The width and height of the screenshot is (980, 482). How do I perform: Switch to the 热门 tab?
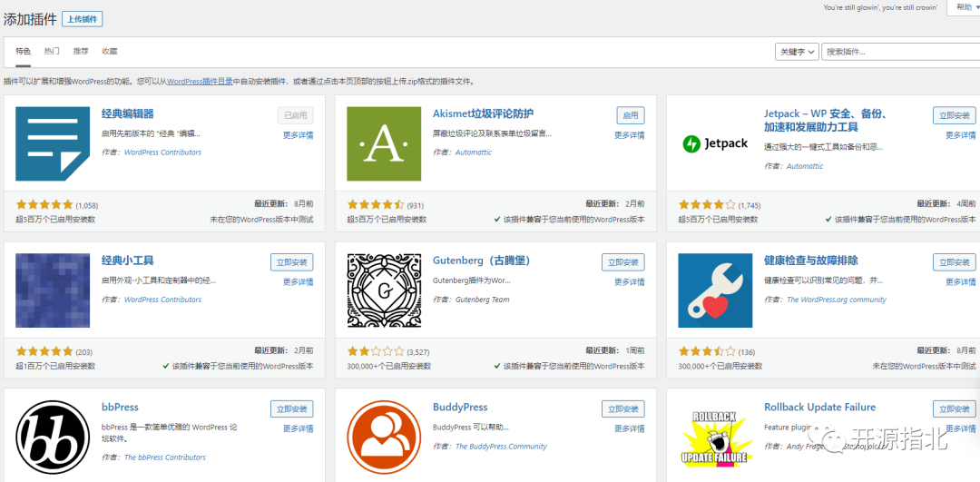click(52, 51)
